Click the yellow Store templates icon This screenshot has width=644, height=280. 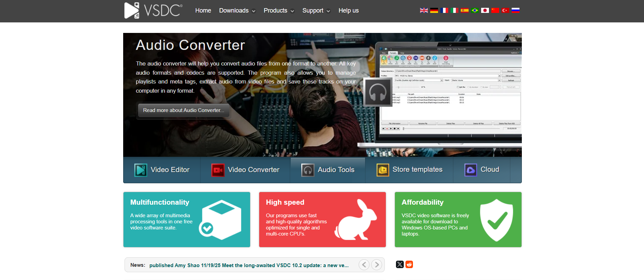point(383,170)
